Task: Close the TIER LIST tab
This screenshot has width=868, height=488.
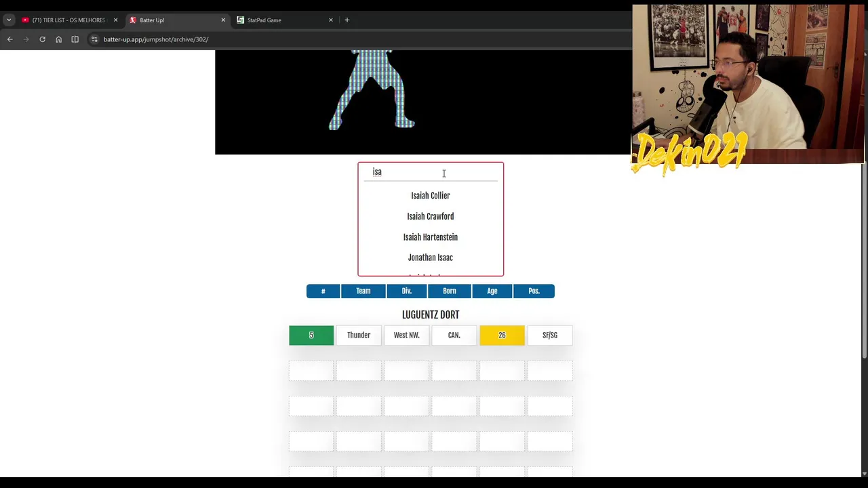Action: [115, 20]
